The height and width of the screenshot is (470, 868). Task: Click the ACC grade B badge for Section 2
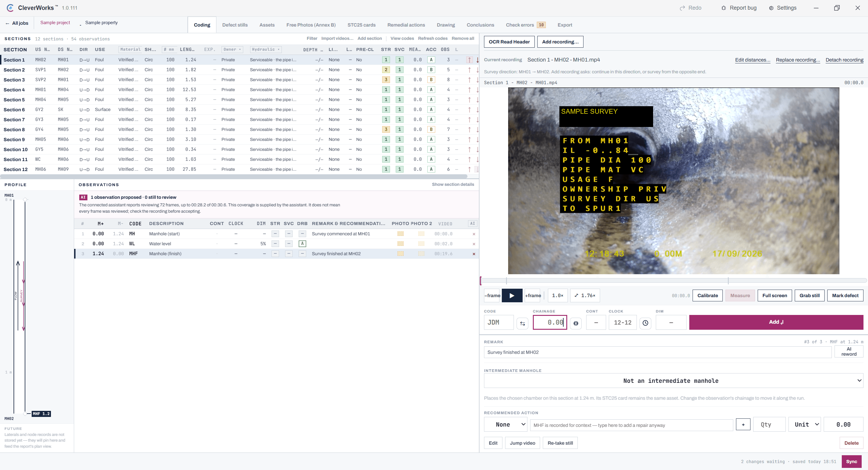pos(431,70)
